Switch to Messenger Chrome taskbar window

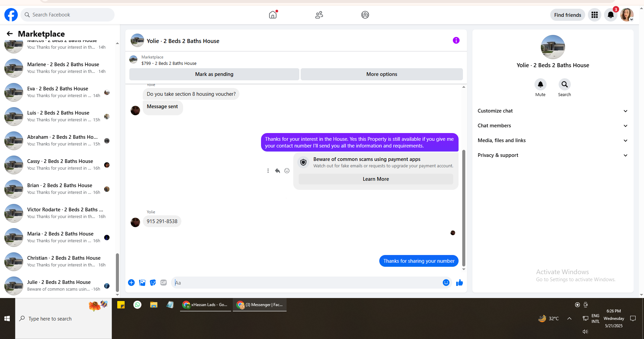(x=260, y=305)
